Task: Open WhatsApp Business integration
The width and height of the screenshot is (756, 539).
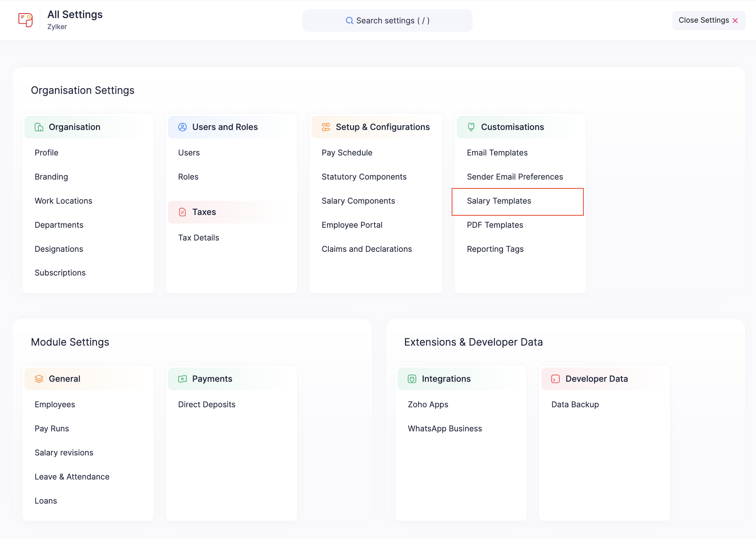Action: point(445,429)
